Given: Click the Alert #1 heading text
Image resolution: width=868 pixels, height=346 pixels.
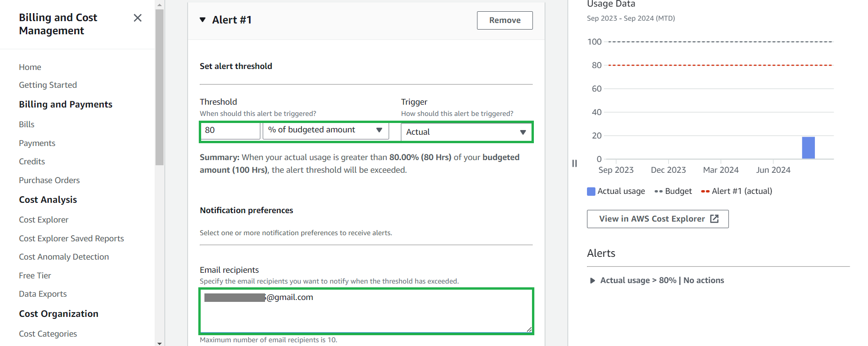Looking at the screenshot, I should coord(232,20).
